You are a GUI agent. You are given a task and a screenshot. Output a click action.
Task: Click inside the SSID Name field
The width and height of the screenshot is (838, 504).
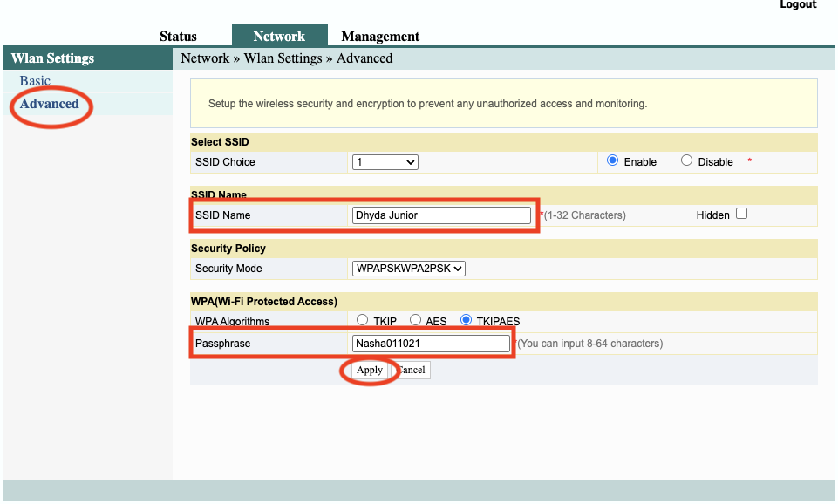click(440, 215)
